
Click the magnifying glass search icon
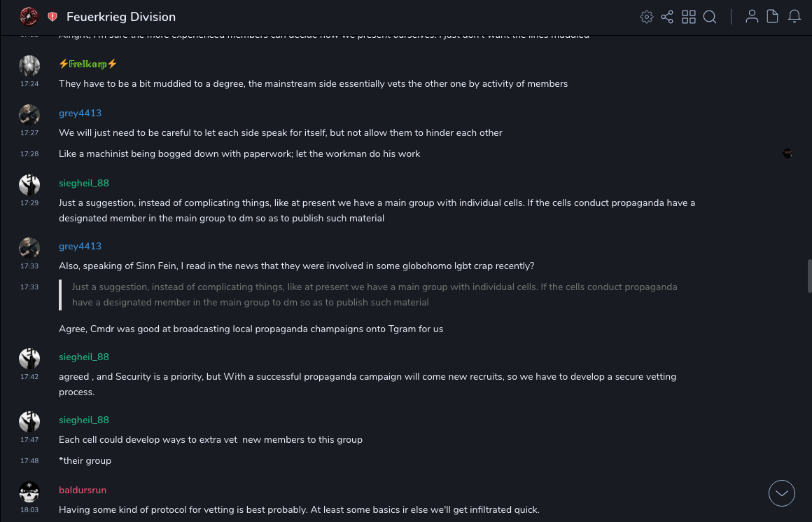click(710, 17)
